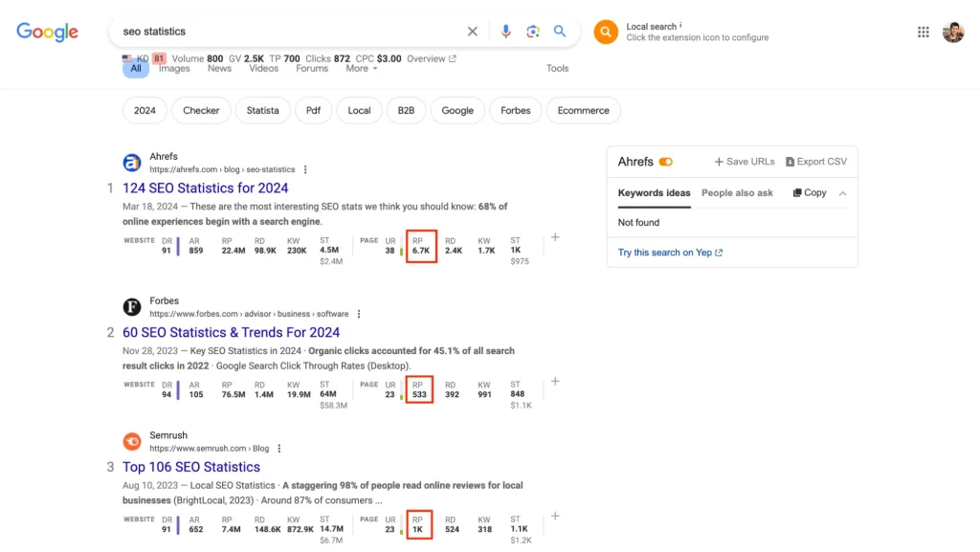The width and height of the screenshot is (980, 552).
Task: Collapse the Ahrefs keyword panel chevron
Action: [x=842, y=193]
